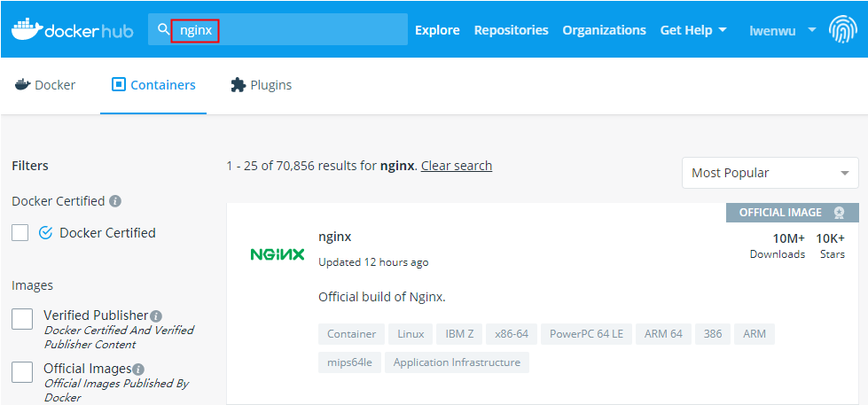868x405 pixels.
Task: Click the 'Updated 12 hours ago' text
Action: click(x=373, y=262)
